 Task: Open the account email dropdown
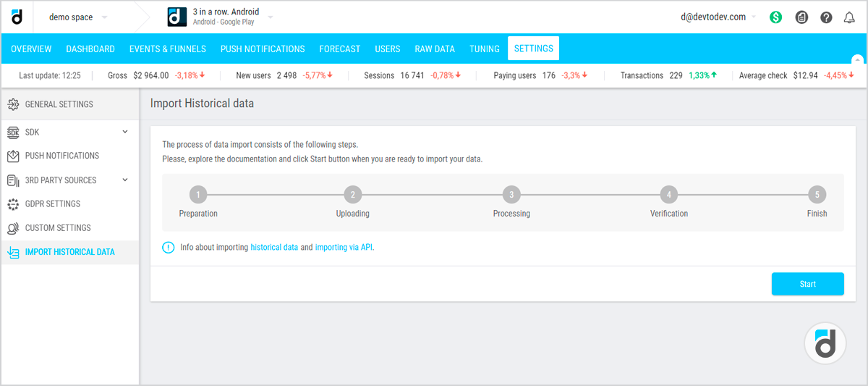point(717,17)
